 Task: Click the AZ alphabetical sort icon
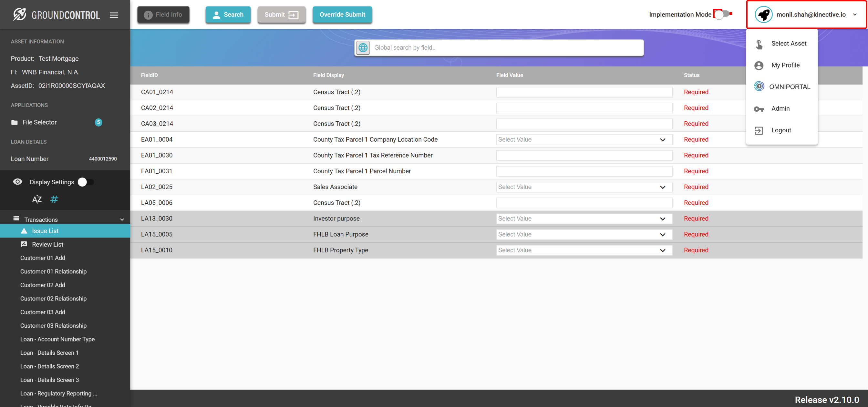[37, 199]
